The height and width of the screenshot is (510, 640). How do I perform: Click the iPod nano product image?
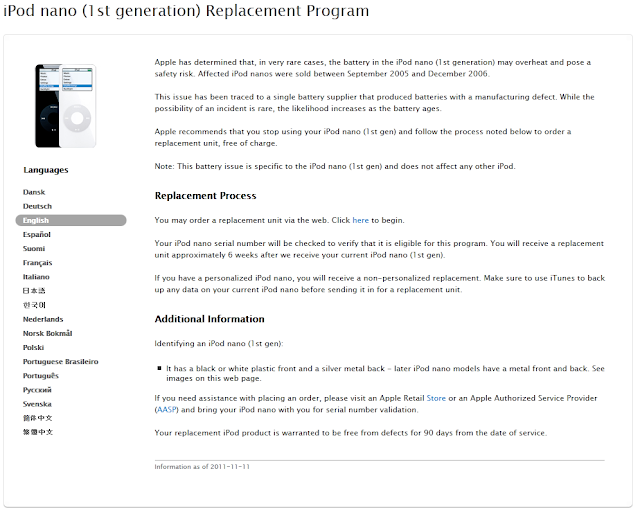[x=65, y=106]
